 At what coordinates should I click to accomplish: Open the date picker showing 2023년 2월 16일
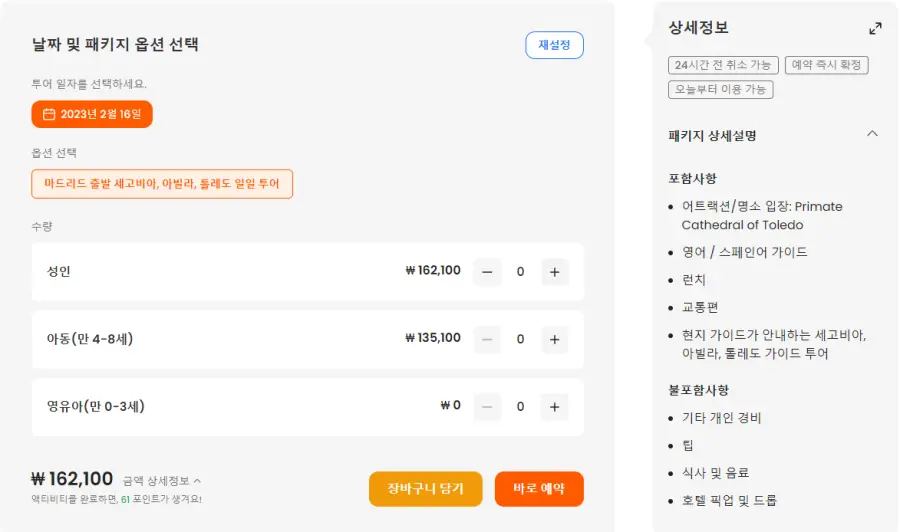pos(92,114)
